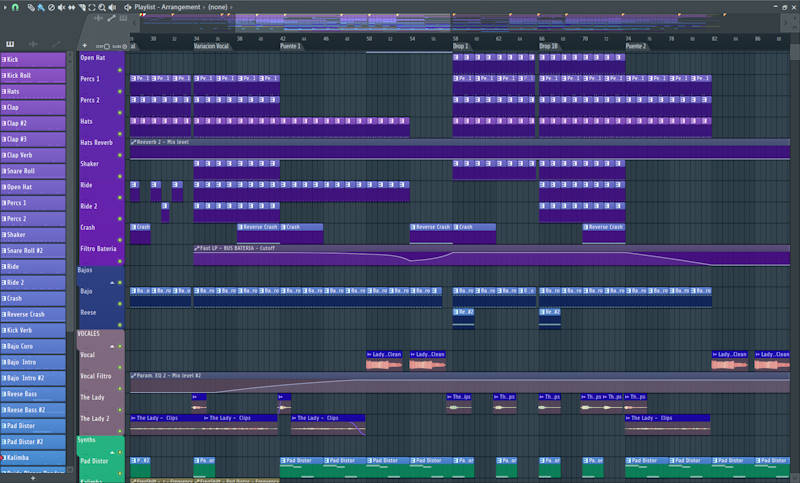The height and width of the screenshot is (483, 800).
Task: Mute the Shaker track
Action: pos(120,176)
